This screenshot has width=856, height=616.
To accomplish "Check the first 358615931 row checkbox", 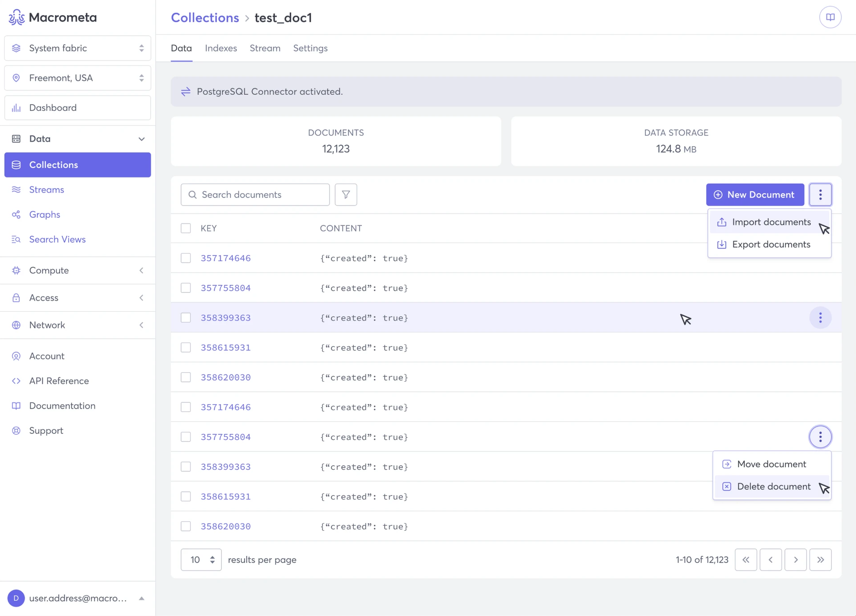I will pyautogui.click(x=186, y=347).
